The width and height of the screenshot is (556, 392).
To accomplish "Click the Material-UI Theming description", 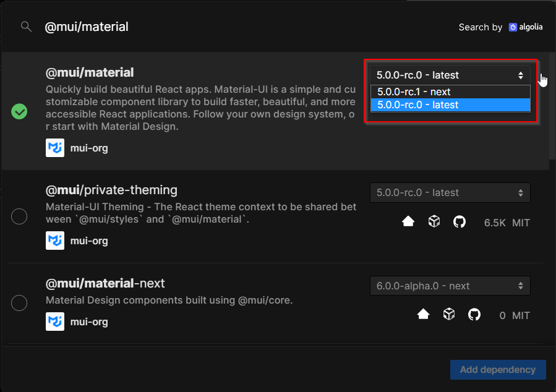I will [201, 213].
